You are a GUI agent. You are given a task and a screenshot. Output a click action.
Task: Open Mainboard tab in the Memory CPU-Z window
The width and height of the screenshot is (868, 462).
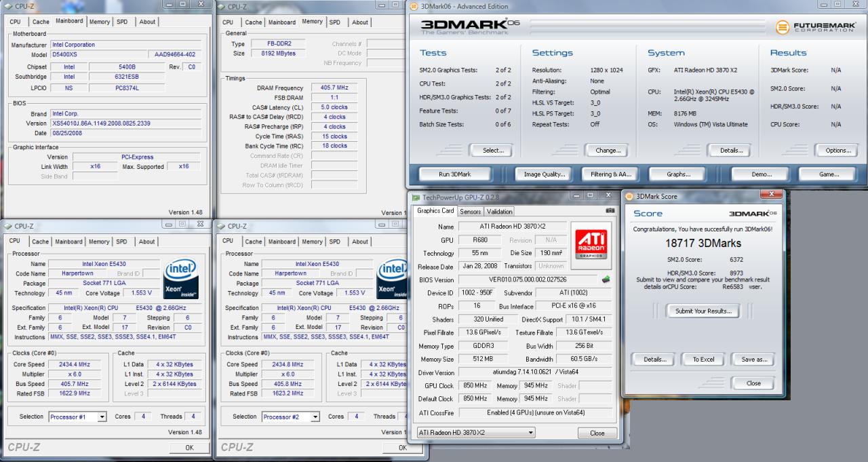pyautogui.click(x=282, y=22)
